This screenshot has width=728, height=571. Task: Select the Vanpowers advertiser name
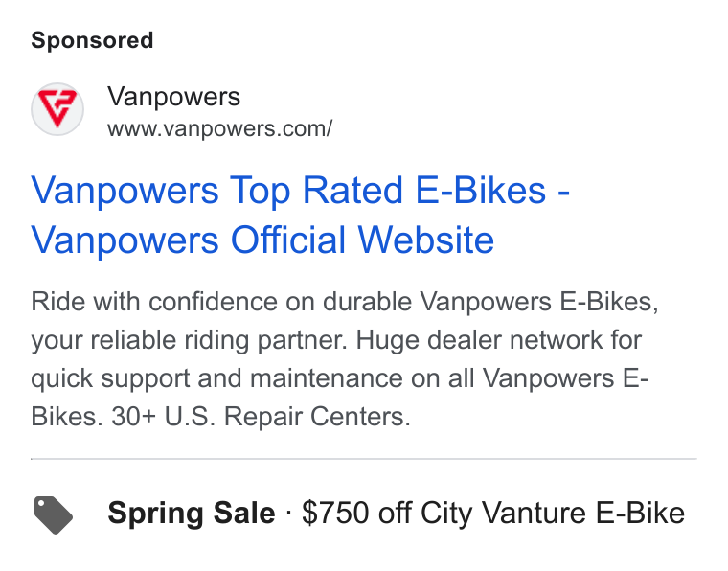173,97
